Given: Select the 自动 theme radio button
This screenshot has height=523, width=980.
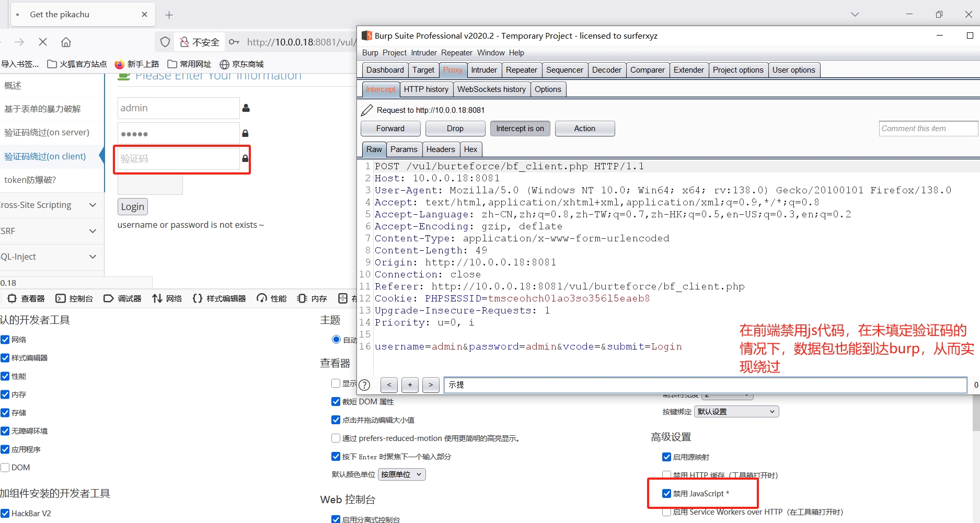Looking at the screenshot, I should 337,340.
